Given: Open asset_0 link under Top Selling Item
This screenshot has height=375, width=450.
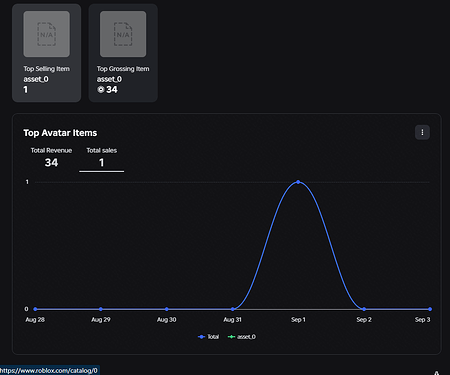Looking at the screenshot, I should [36, 79].
